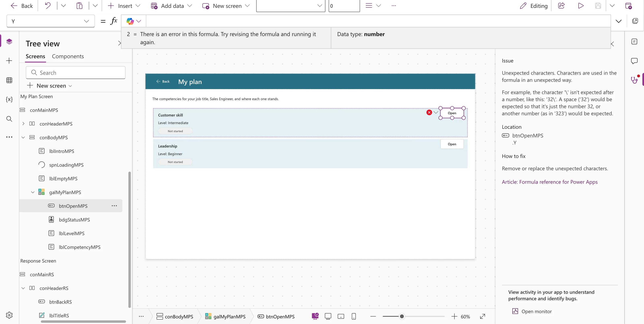Open the Copilot formula assistant icon
644x324 pixels.
(x=130, y=21)
